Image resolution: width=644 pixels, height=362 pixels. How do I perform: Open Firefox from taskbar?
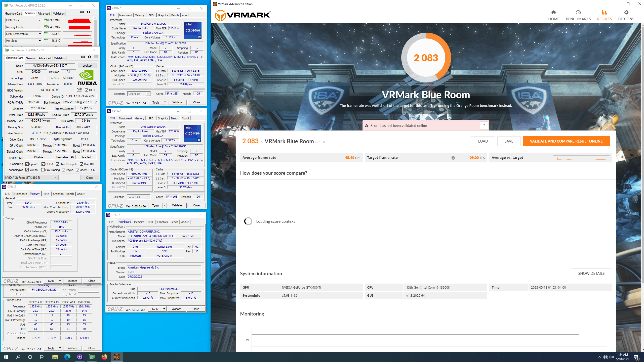pos(104,357)
